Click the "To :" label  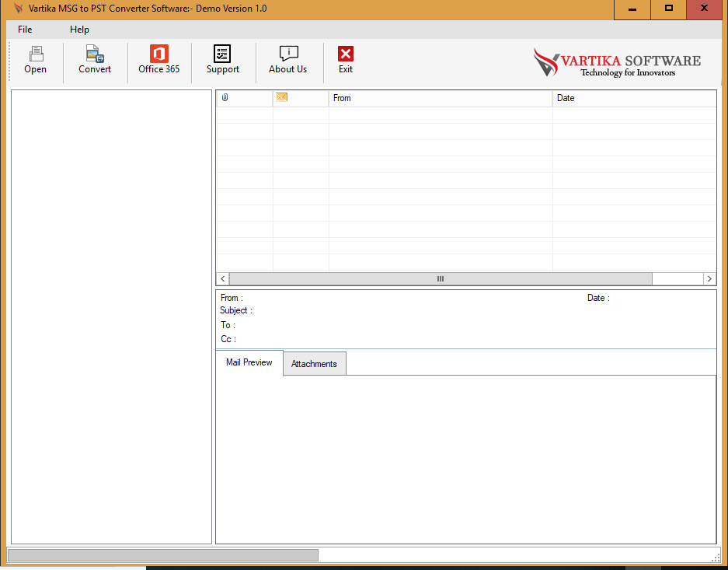coord(228,325)
